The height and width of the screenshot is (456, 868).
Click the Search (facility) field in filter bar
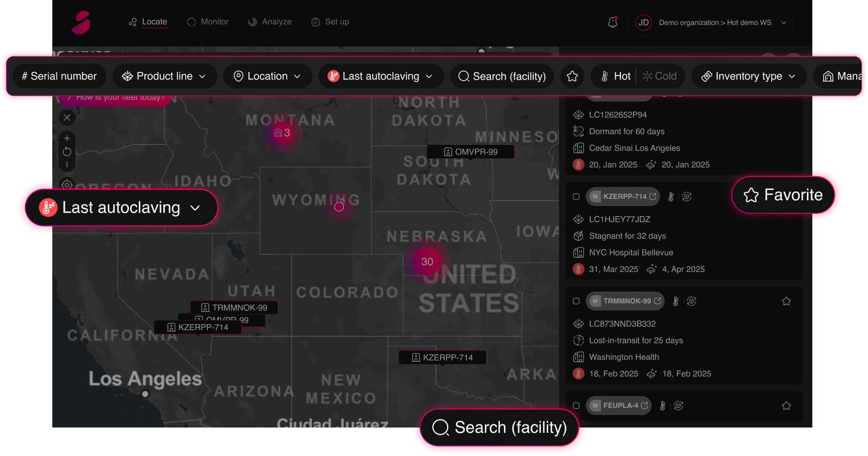coord(502,76)
